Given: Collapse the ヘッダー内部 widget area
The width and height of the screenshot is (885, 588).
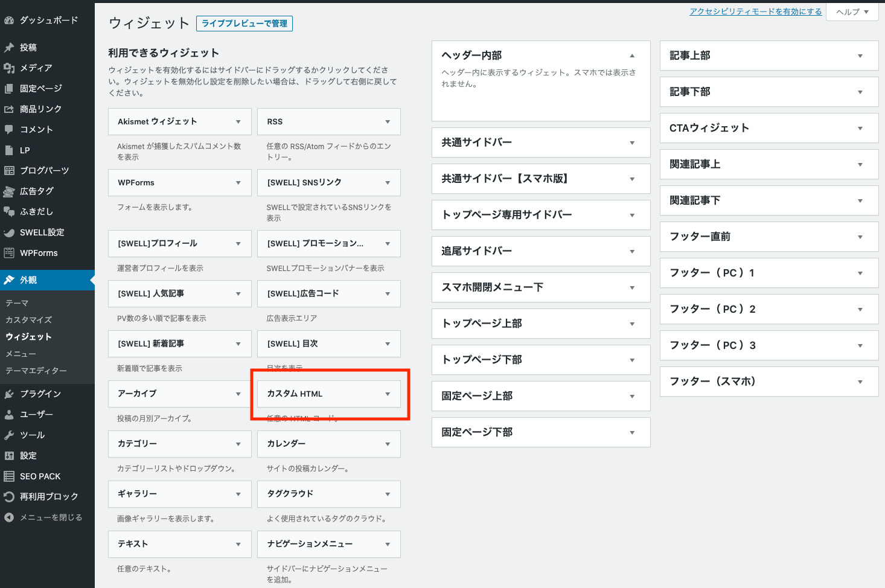Looking at the screenshot, I should [632, 56].
